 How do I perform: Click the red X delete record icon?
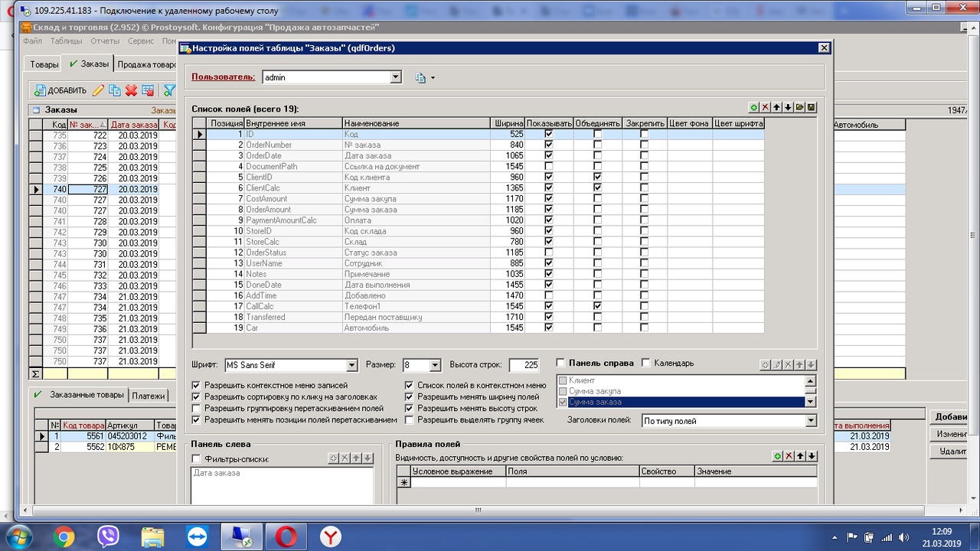pyautogui.click(x=131, y=90)
